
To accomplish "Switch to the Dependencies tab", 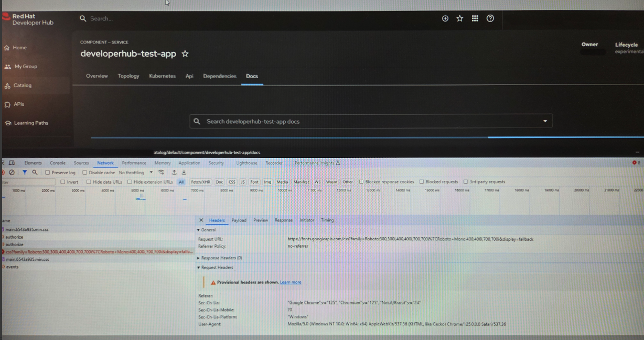I will click(x=220, y=76).
